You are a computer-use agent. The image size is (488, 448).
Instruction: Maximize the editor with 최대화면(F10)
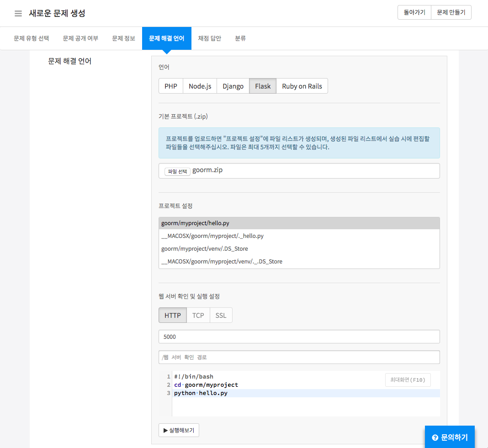click(408, 380)
